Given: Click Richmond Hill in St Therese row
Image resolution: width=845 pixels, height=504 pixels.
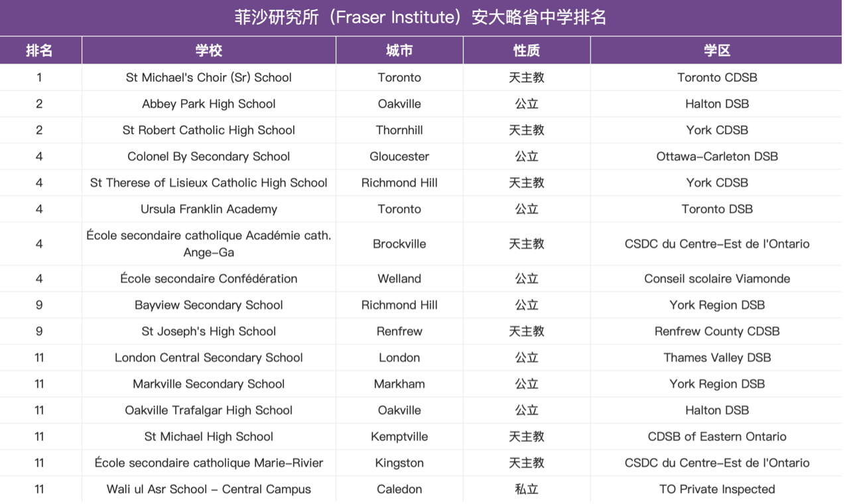Looking at the screenshot, I should (399, 183).
